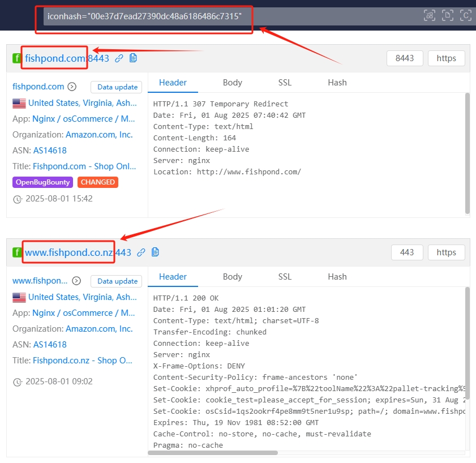Image resolution: width=476 pixels, height=463 pixels.
Task: Click the OpenBugBounty tag
Action: (x=43, y=182)
